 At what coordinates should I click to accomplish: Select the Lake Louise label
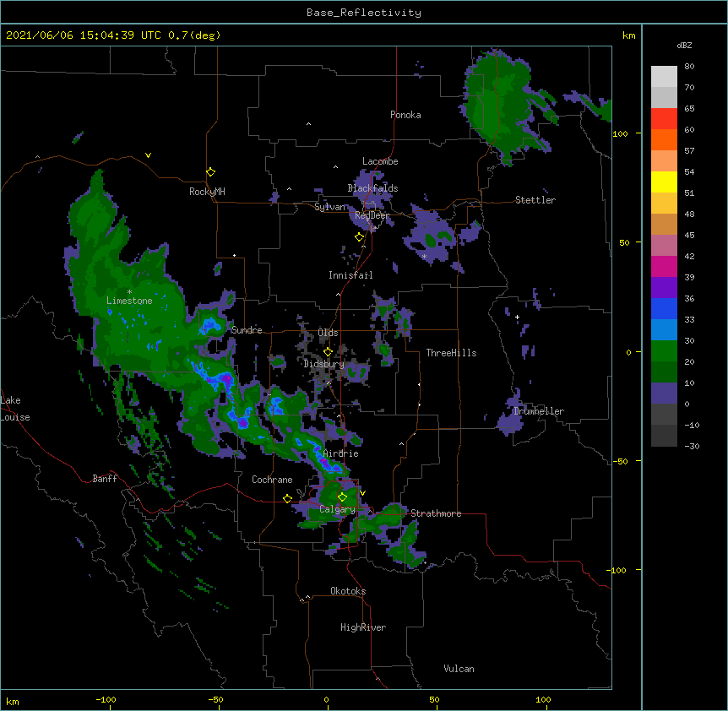(x=15, y=409)
